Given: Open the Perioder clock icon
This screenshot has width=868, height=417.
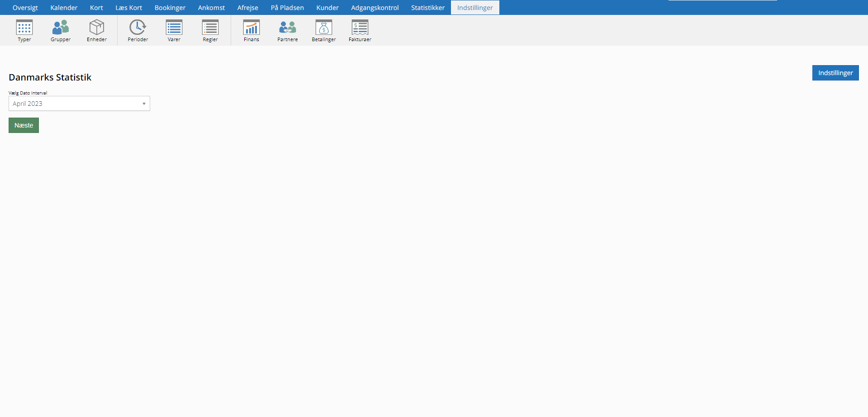Looking at the screenshot, I should [x=138, y=28].
